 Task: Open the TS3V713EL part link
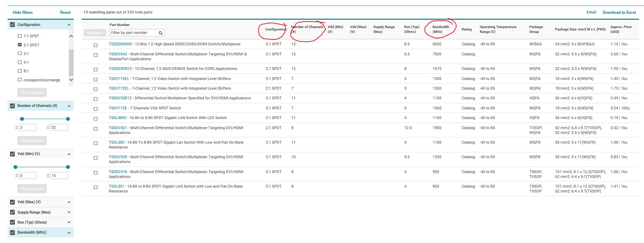119,79
